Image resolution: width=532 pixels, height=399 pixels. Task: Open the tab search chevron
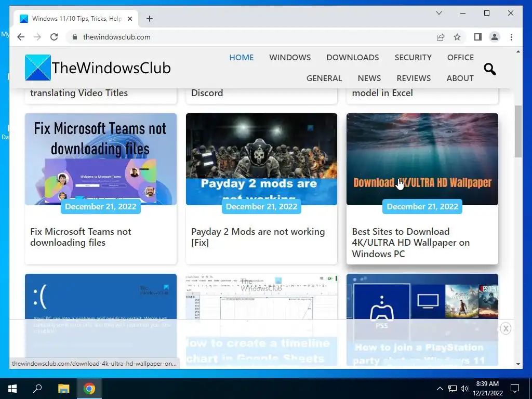click(438, 13)
